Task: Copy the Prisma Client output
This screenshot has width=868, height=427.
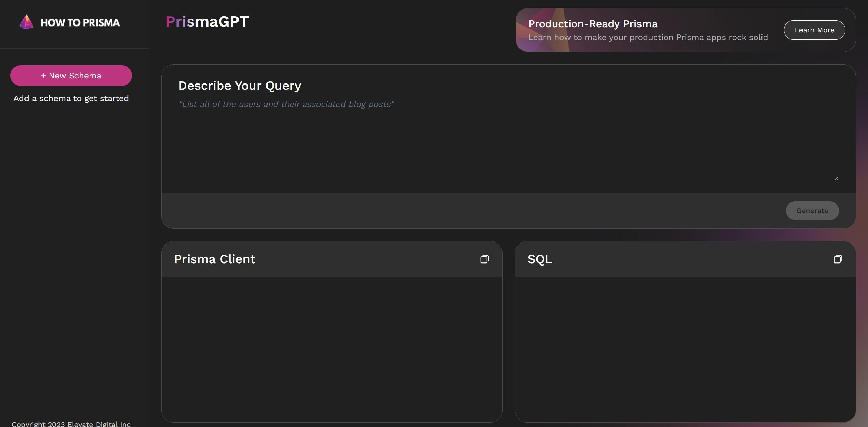Action: pos(484,259)
